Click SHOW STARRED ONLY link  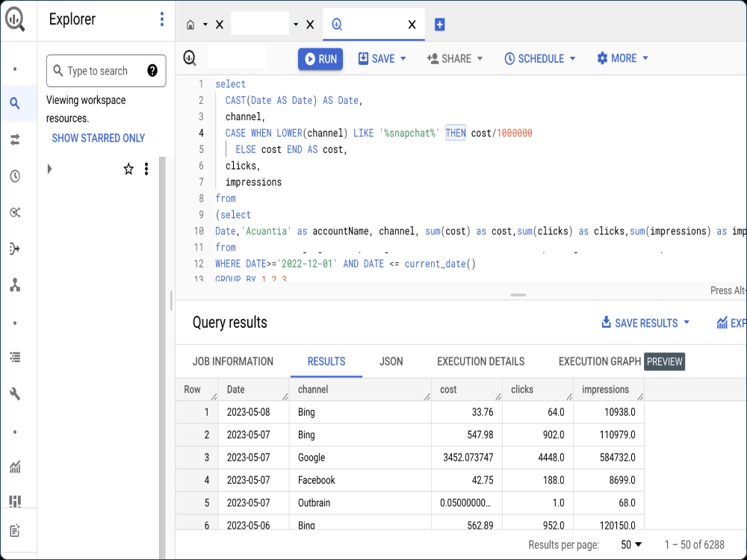[99, 138]
